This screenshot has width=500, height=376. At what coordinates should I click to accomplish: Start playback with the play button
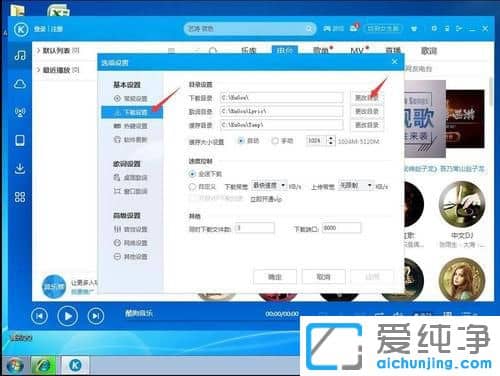[x=68, y=316]
